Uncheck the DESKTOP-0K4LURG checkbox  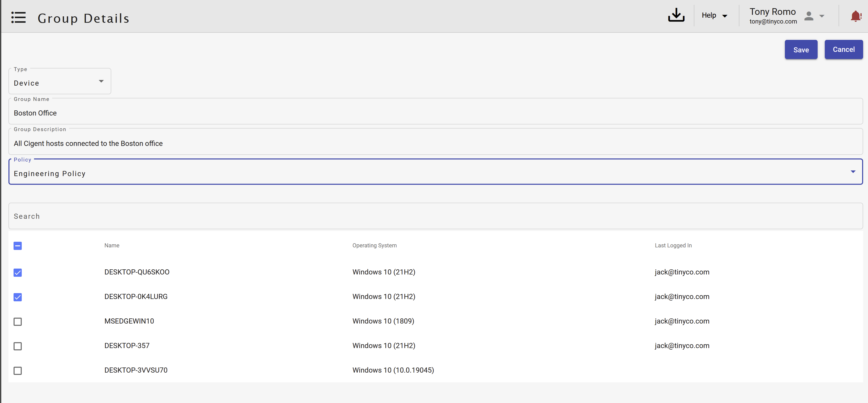click(18, 297)
